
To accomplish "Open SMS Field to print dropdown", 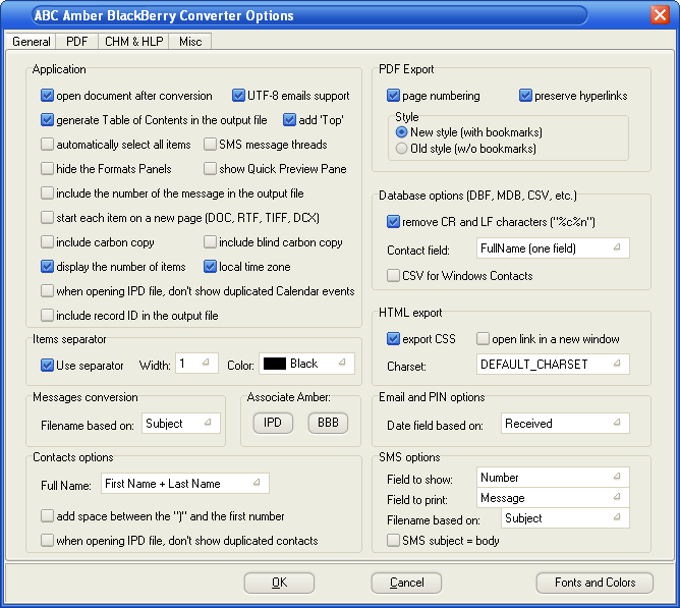I will pyautogui.click(x=552, y=498).
